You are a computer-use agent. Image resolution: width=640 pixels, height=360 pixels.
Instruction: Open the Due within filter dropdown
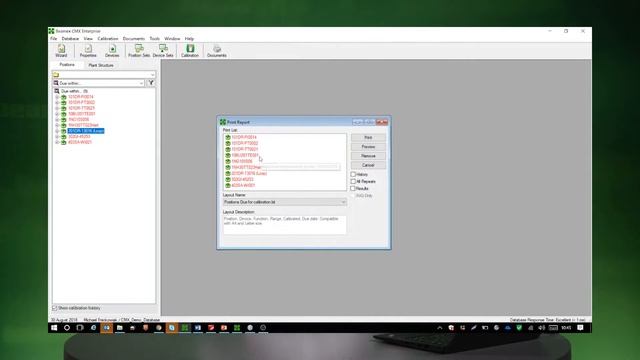tap(141, 83)
